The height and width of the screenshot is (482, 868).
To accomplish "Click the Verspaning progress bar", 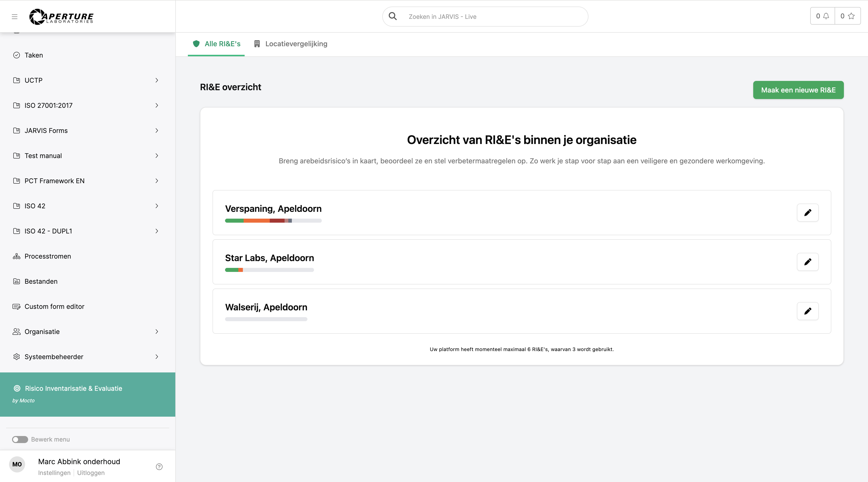I will click(x=273, y=221).
